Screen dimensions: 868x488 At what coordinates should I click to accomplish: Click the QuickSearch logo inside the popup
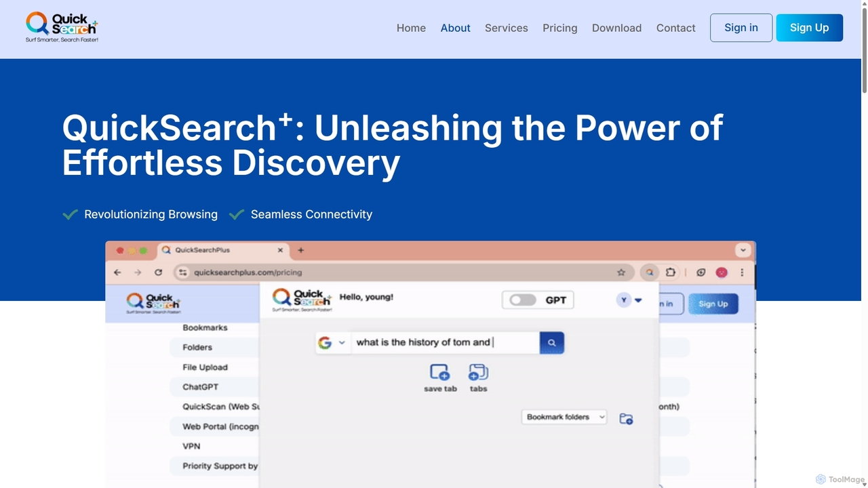[x=301, y=299]
